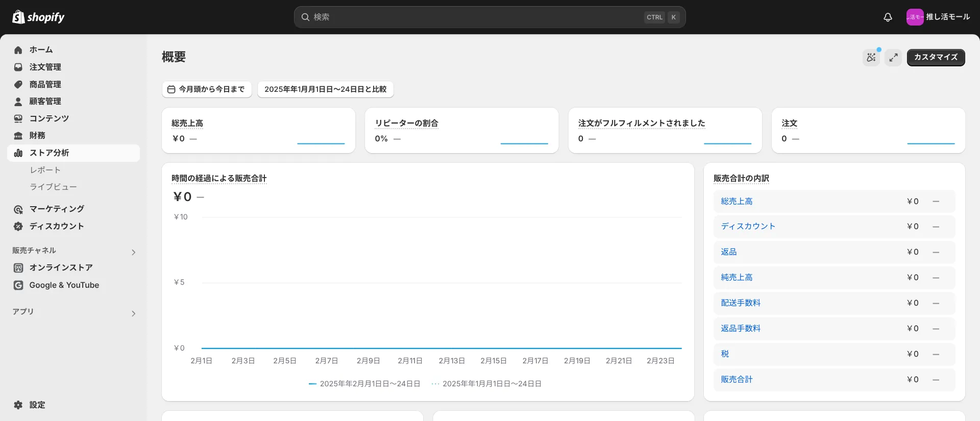Click the magnifier icon in search bar
Screen dimensions: 980x421
pos(305,17)
